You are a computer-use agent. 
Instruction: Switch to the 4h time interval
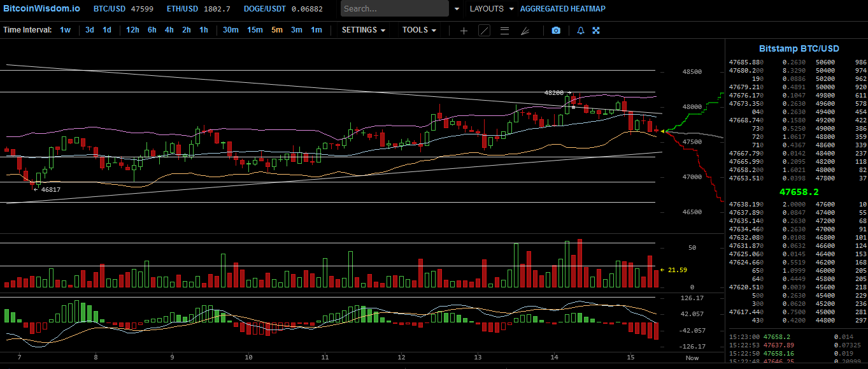[x=169, y=30]
